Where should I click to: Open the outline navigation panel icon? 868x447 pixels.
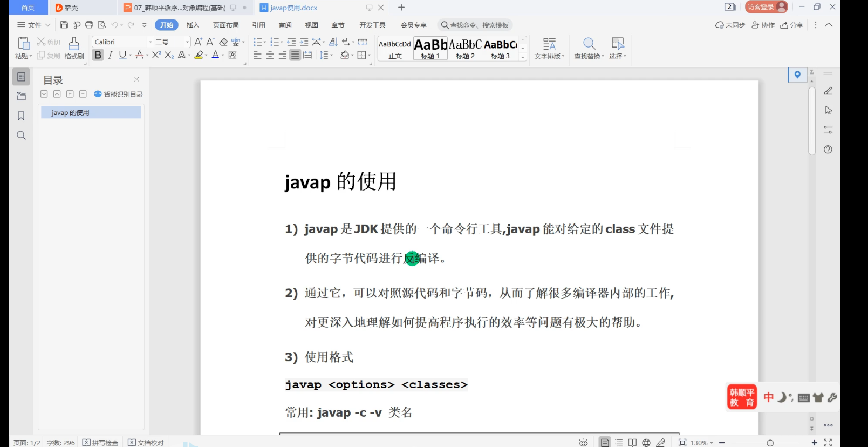[x=21, y=77]
